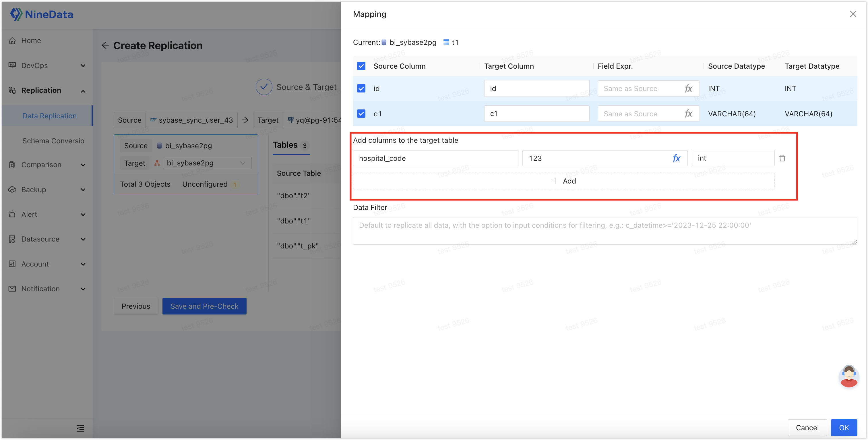This screenshot has width=868, height=440.
Task: Click the fx icon in c1 row
Action: [x=688, y=114]
